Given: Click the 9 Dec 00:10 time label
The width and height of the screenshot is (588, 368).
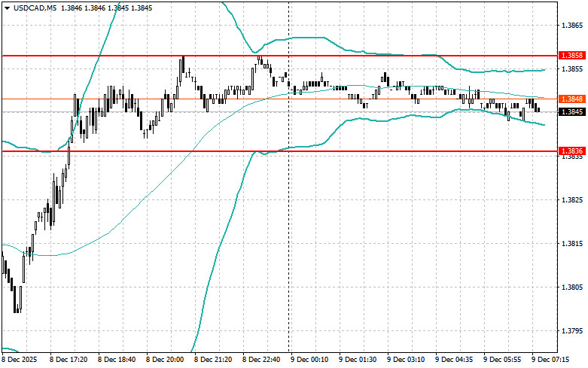Looking at the screenshot, I should [309, 360].
